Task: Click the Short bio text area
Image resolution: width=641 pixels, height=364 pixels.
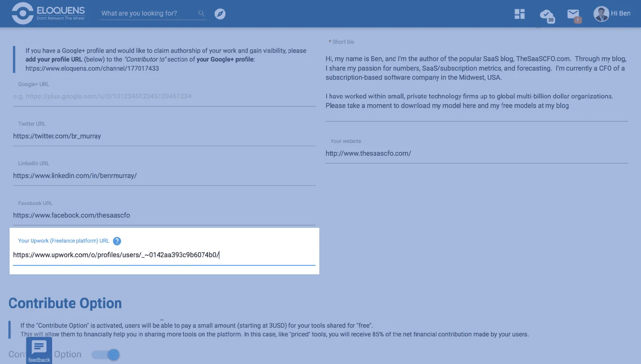Action: 477,82
